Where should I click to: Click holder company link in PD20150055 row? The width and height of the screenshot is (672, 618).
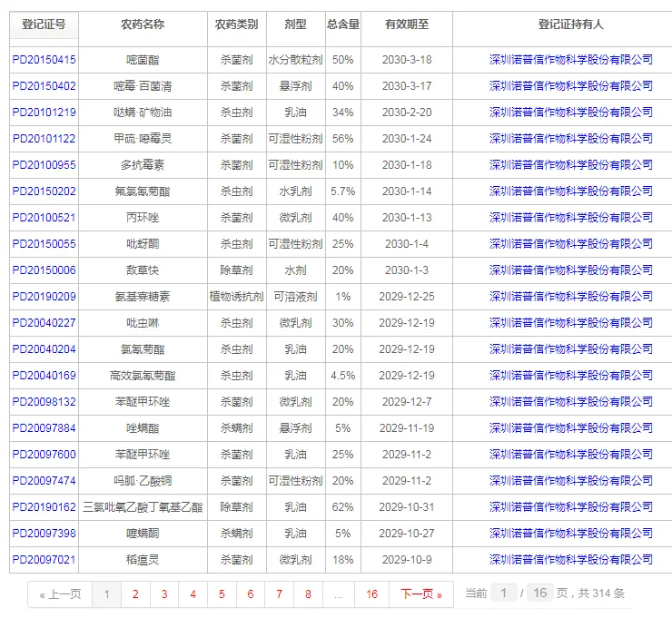click(571, 244)
